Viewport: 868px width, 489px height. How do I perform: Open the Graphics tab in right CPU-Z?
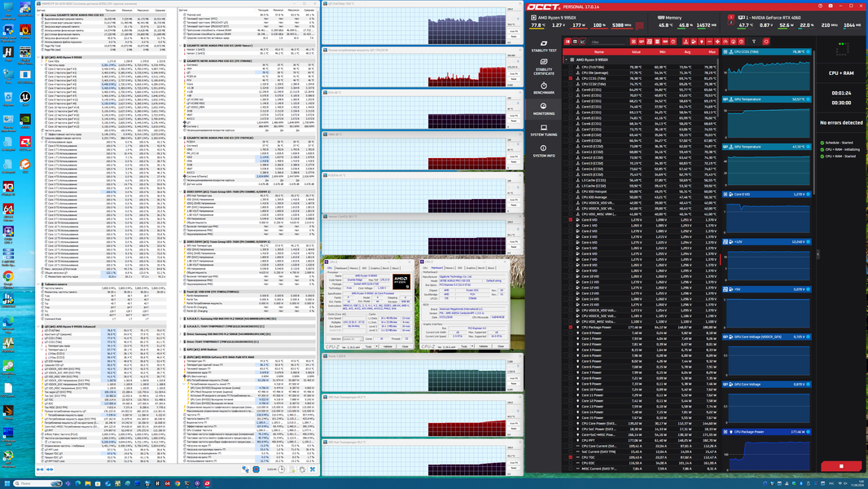tap(471, 268)
